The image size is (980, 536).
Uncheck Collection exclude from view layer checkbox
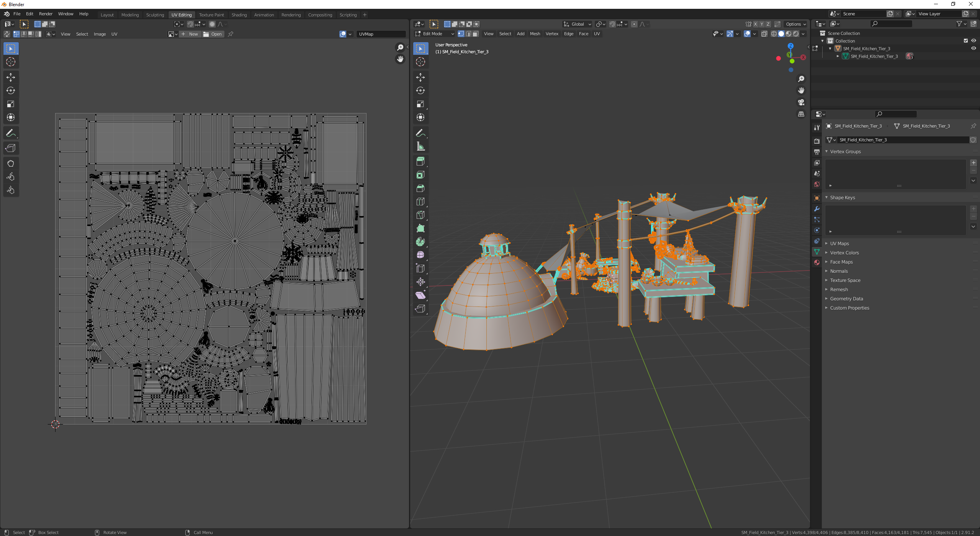click(x=966, y=41)
